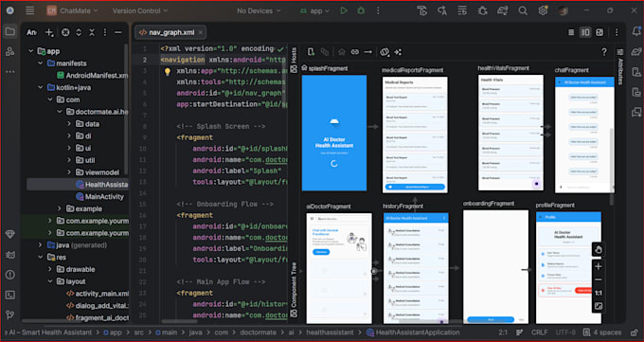The height and width of the screenshot is (342, 644).
Task: Click Select Opened File target icon
Action: 65,32
